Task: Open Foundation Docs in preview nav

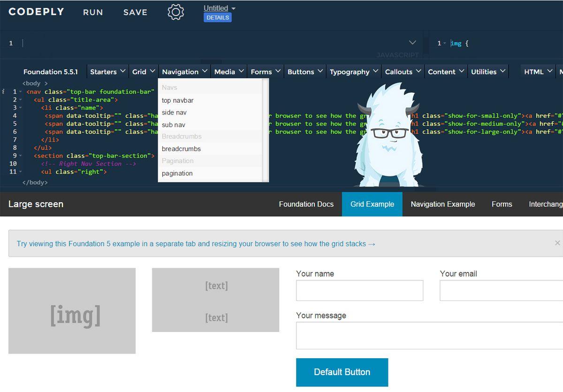Action: (x=306, y=204)
